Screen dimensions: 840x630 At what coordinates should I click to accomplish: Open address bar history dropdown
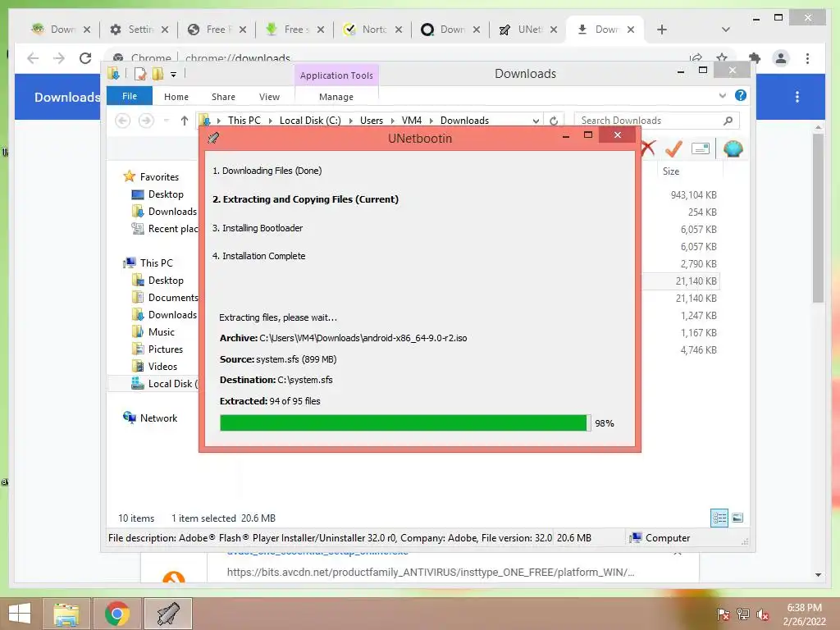pyautogui.click(x=536, y=121)
